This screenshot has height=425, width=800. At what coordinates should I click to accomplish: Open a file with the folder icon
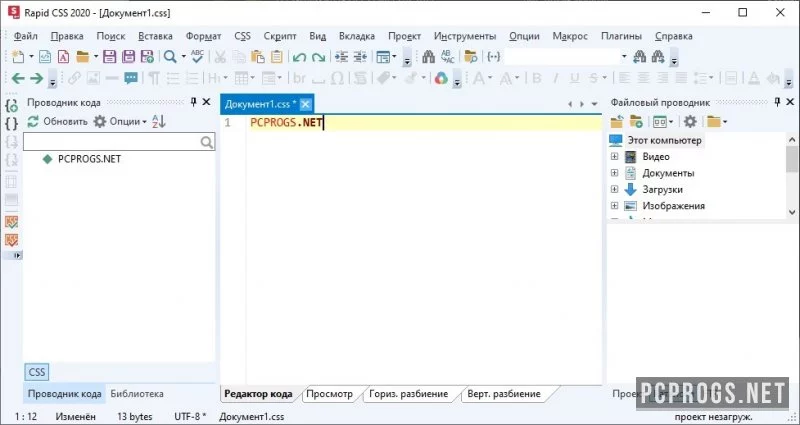pyautogui.click(x=82, y=57)
